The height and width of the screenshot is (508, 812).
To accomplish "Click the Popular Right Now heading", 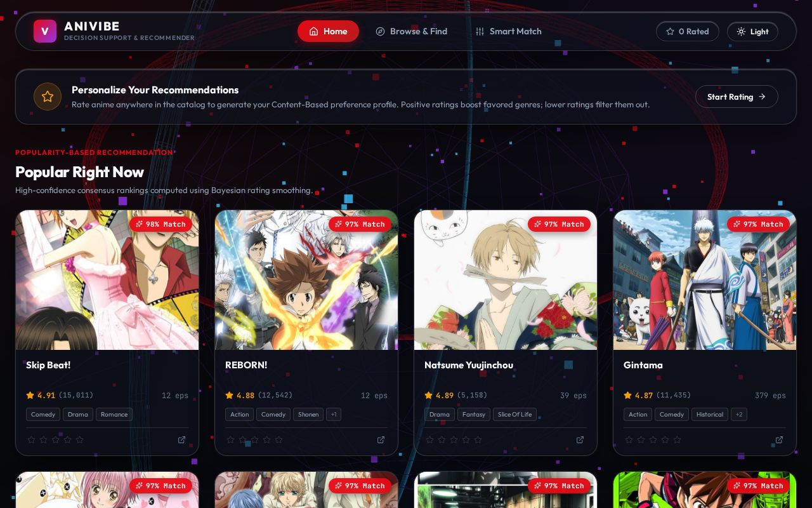I will coord(79,172).
